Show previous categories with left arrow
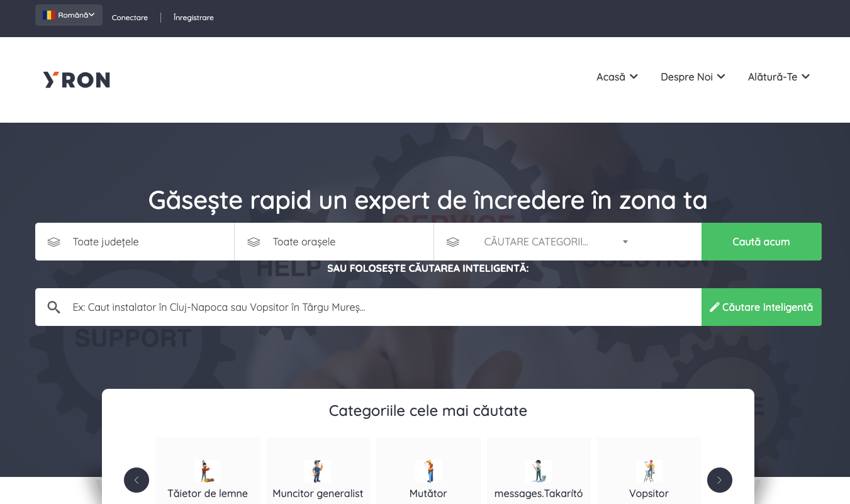The width and height of the screenshot is (850, 504). point(137,480)
